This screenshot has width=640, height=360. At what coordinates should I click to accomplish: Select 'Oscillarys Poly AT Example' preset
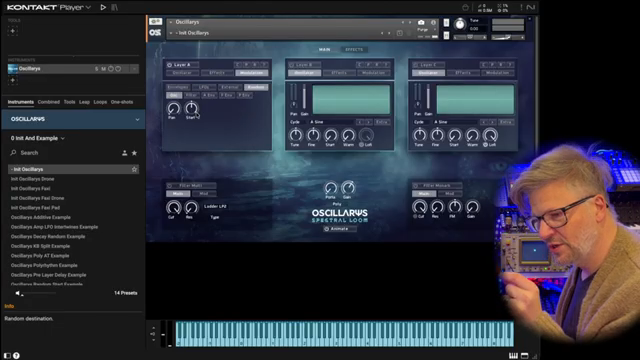point(40,256)
